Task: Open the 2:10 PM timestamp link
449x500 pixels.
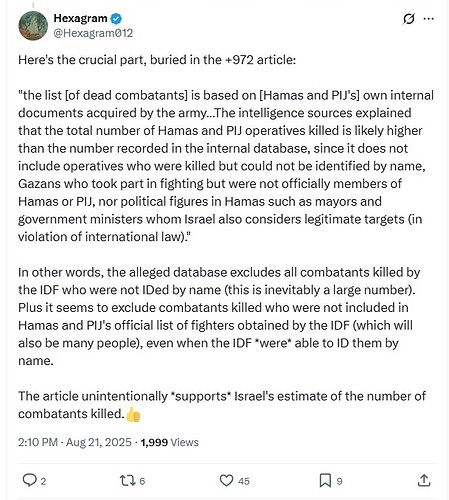Action: pos(38,442)
